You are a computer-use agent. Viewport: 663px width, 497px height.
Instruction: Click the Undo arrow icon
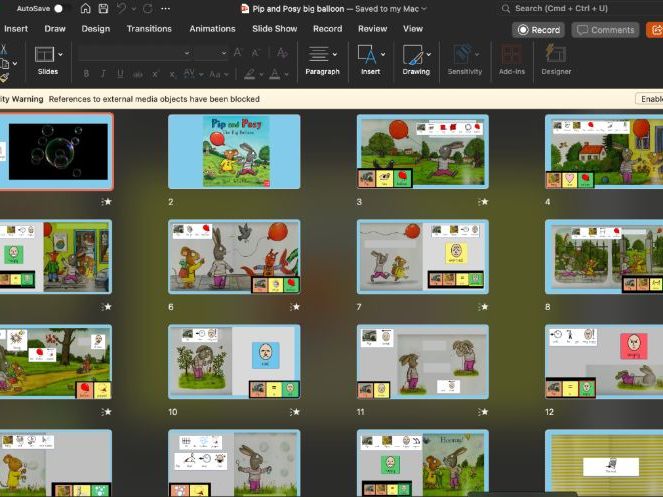point(122,8)
